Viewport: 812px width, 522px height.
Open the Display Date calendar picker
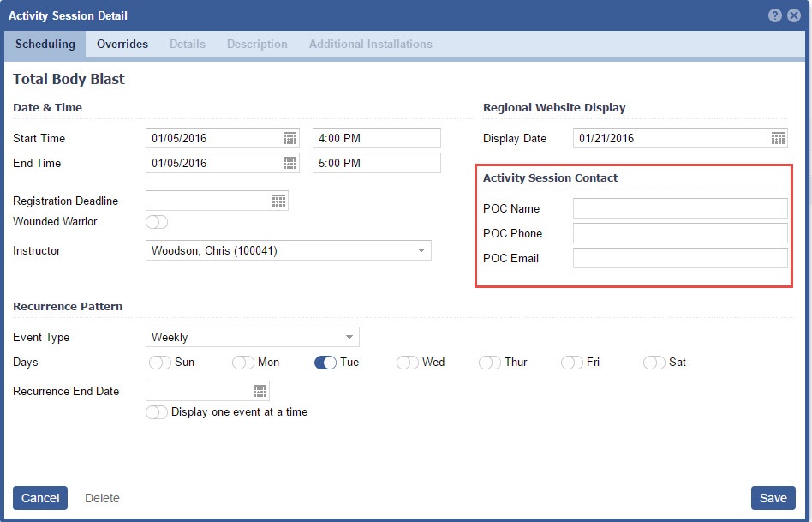click(778, 138)
